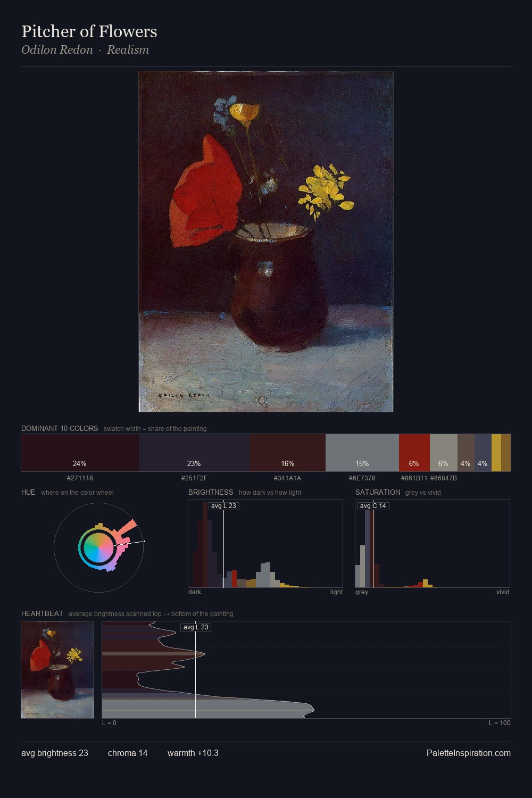532x798 pixels.
Task: Click the hex code #861B11 label
Action: point(414,478)
